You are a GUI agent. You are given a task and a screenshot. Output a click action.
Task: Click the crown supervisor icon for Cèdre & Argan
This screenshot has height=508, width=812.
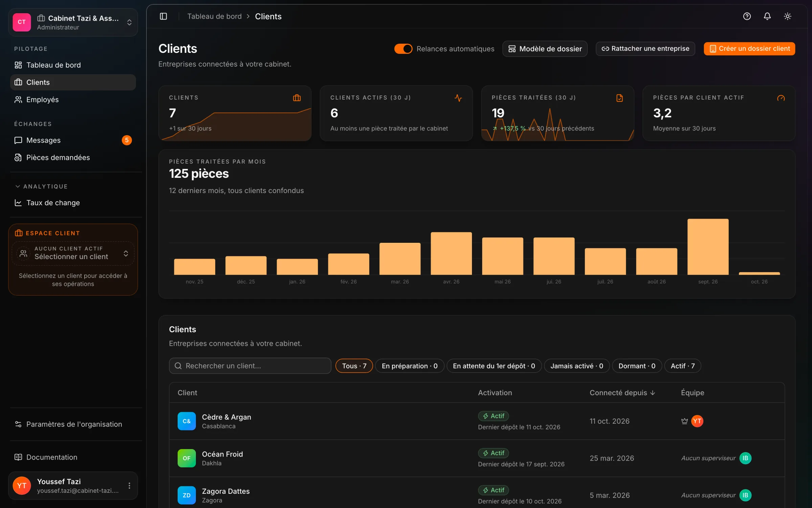tap(684, 421)
